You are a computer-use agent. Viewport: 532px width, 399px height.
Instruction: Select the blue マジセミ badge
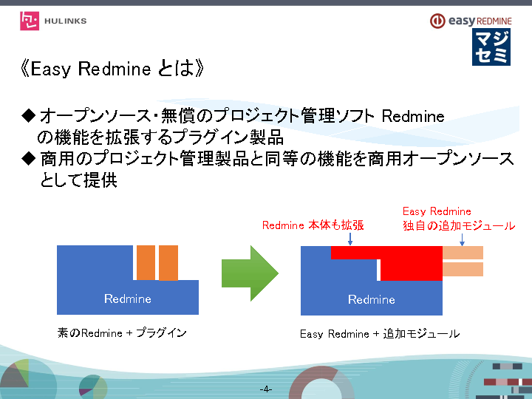click(x=491, y=47)
